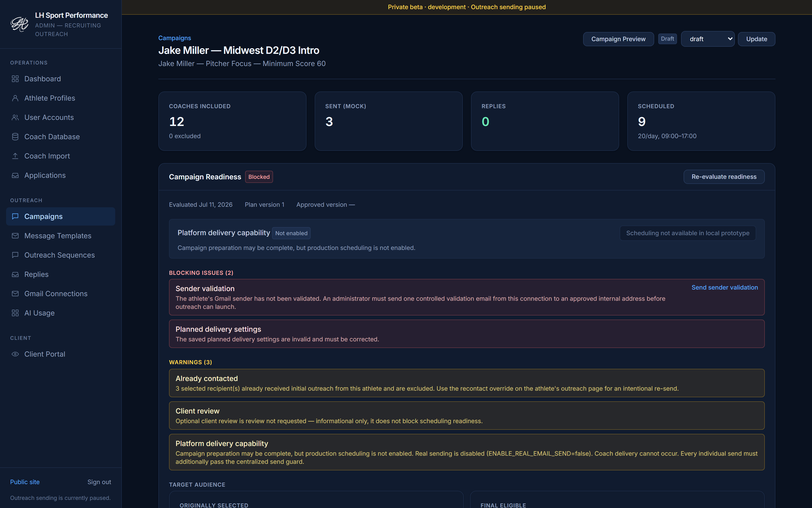Click the Client review warning title
This screenshot has width=812, height=508.
point(197,411)
